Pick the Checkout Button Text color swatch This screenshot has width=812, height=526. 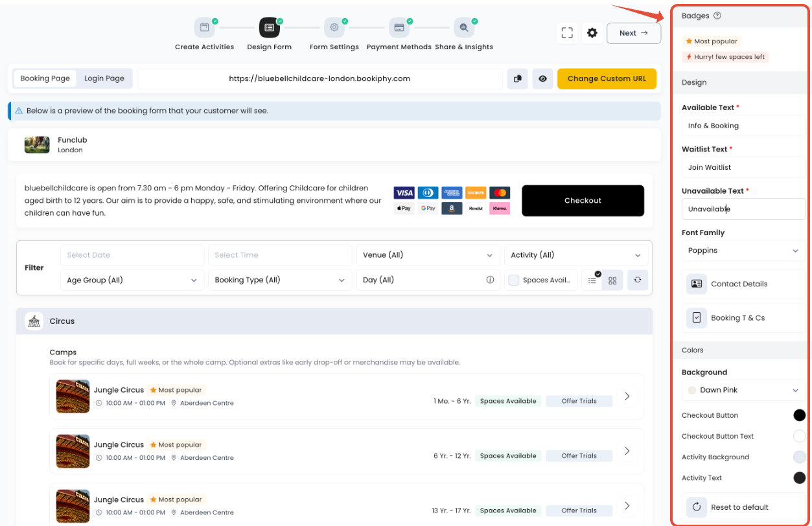click(x=799, y=436)
